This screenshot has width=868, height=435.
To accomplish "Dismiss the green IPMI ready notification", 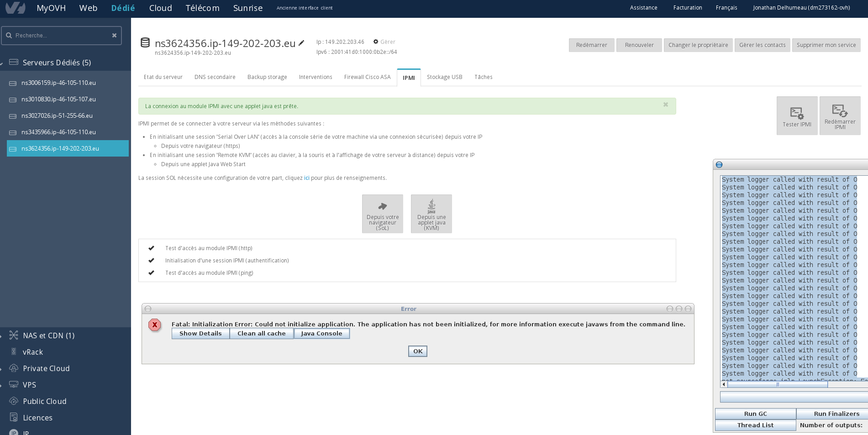I will [x=666, y=105].
